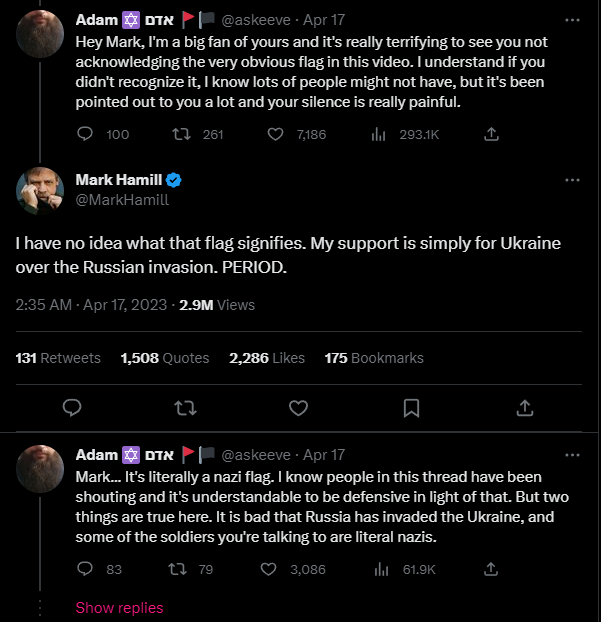Image resolution: width=601 pixels, height=622 pixels.
Task: Share Mark Hamill's tweet via the share icon
Action: pos(524,407)
